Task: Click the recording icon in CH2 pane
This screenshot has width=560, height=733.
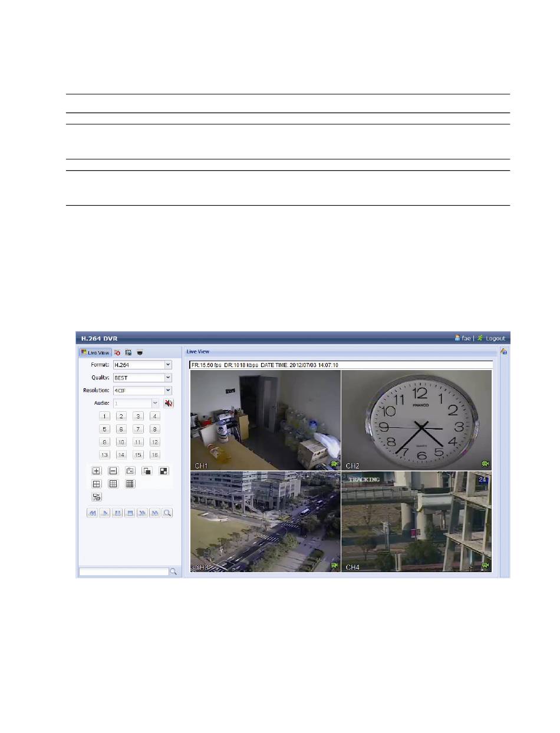Action: point(486,464)
